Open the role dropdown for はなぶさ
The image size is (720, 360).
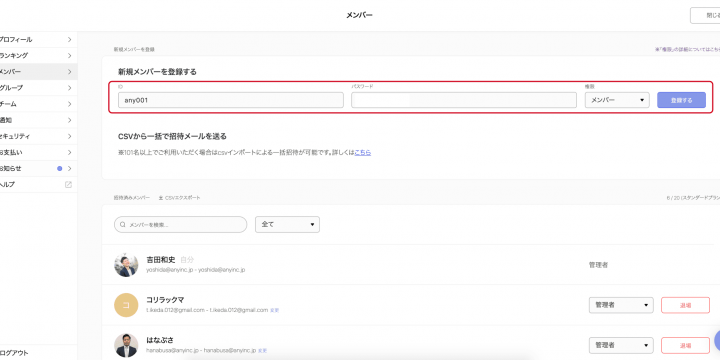click(621, 345)
